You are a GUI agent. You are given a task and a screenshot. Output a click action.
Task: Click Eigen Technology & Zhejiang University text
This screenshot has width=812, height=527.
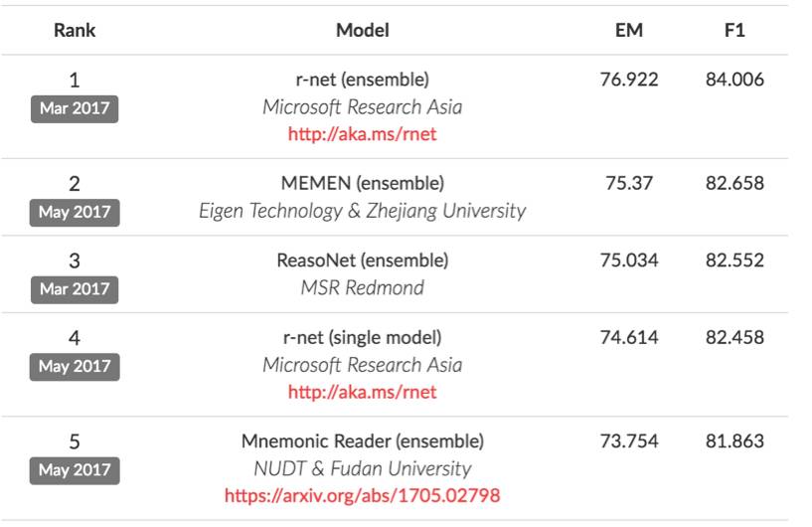click(x=362, y=211)
